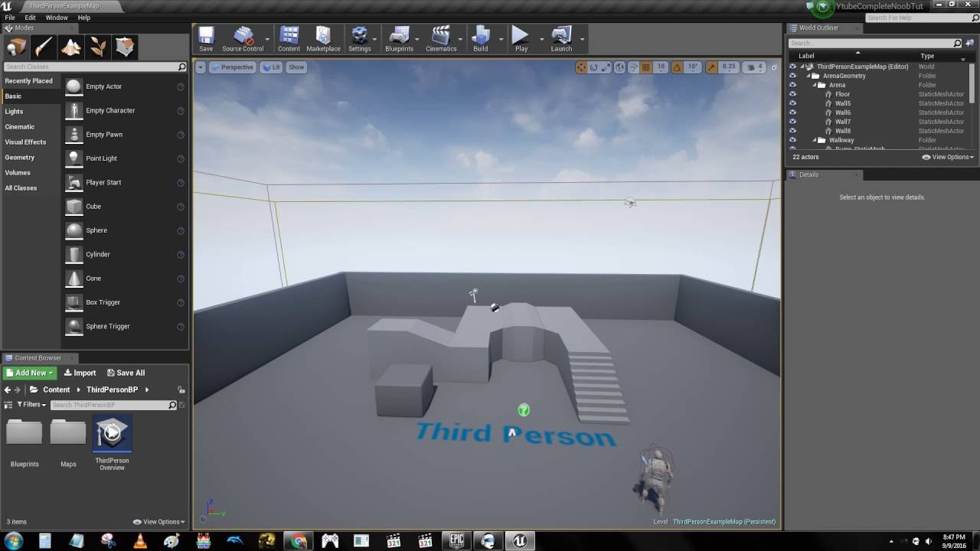Open the scale snap 0.25 dropdown

(x=729, y=67)
